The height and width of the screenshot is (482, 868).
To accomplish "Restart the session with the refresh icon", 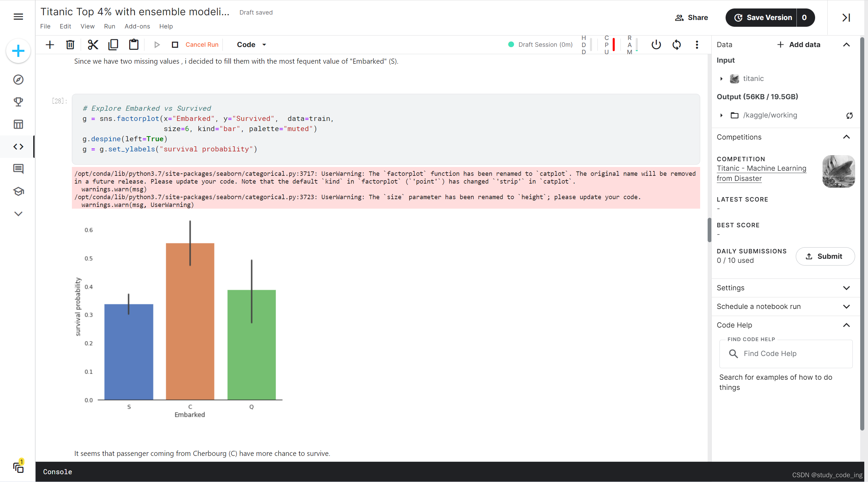I will click(676, 45).
